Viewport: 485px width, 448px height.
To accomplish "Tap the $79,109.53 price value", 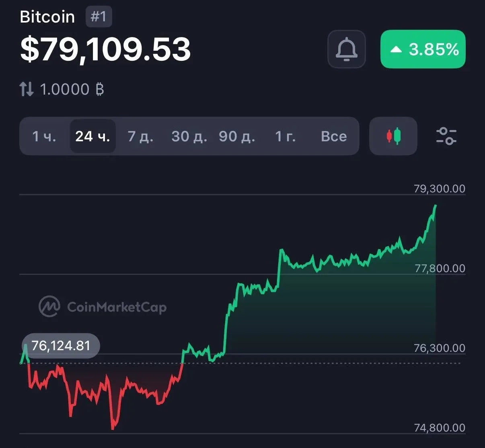I will point(105,49).
